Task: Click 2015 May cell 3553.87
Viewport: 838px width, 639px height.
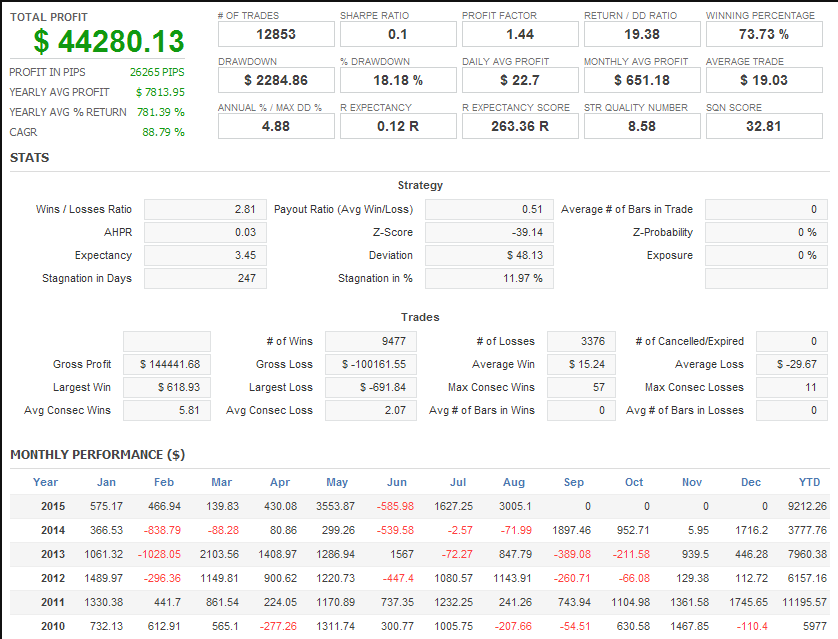Action: click(335, 506)
